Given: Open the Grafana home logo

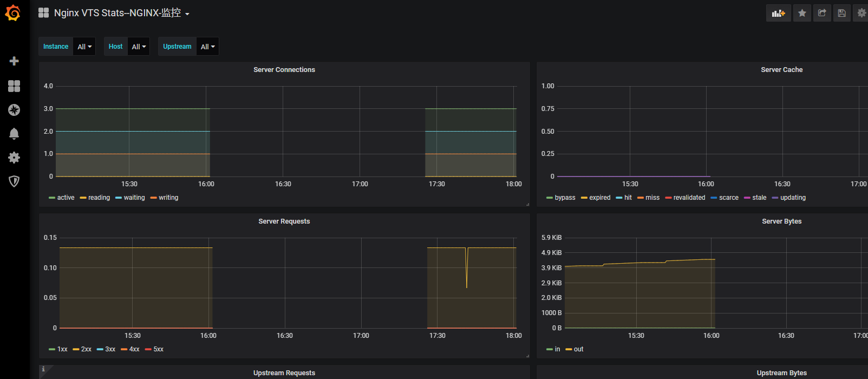Looking at the screenshot, I should pyautogui.click(x=13, y=13).
